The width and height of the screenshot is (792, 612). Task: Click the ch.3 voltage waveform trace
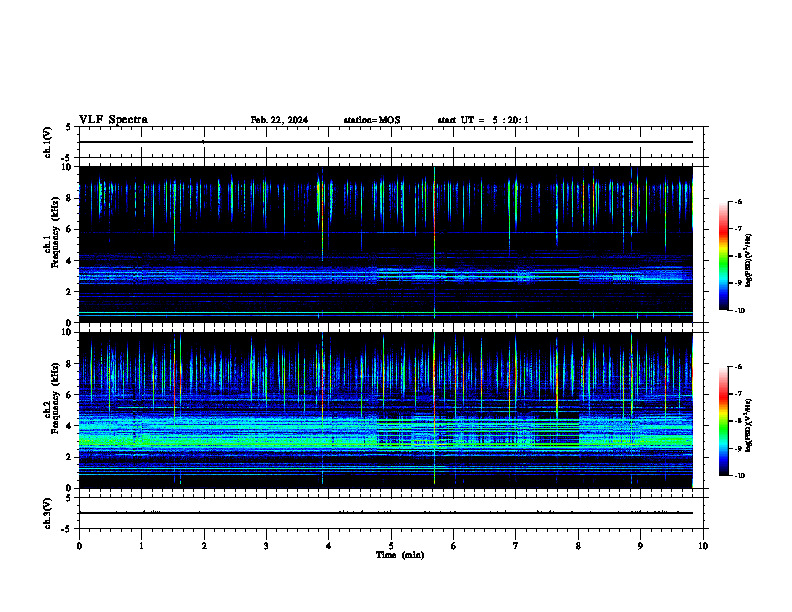[386, 513]
